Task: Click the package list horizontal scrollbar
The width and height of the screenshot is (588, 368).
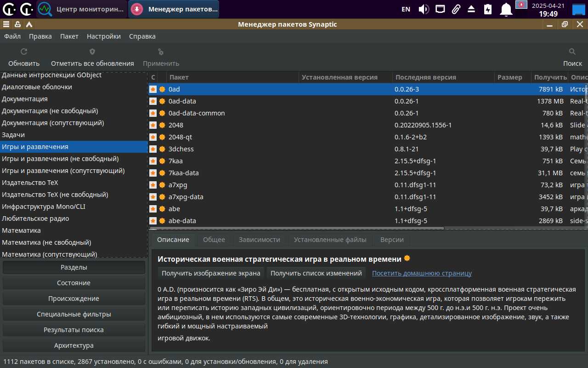Action: (x=296, y=228)
